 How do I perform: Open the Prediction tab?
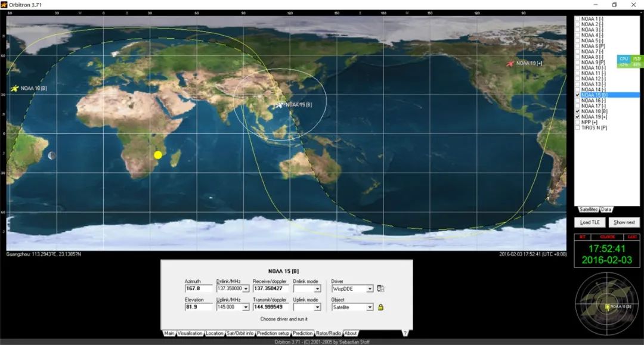point(303,333)
